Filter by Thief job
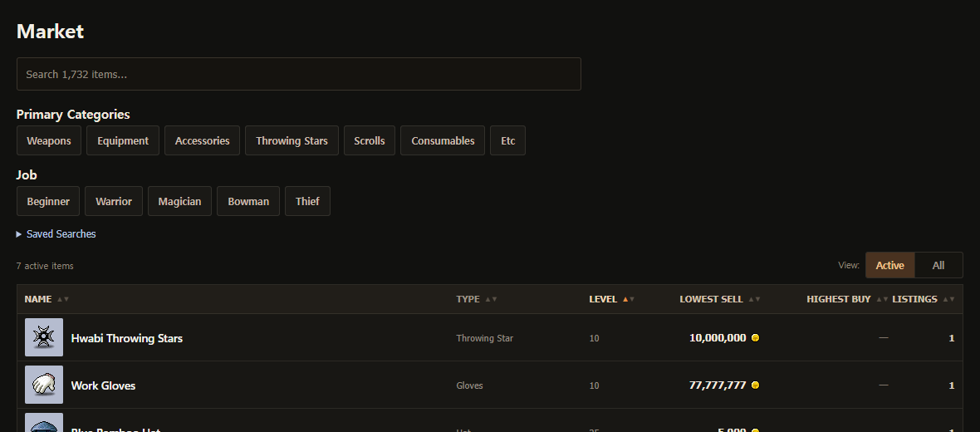This screenshot has height=432, width=980. pos(307,201)
